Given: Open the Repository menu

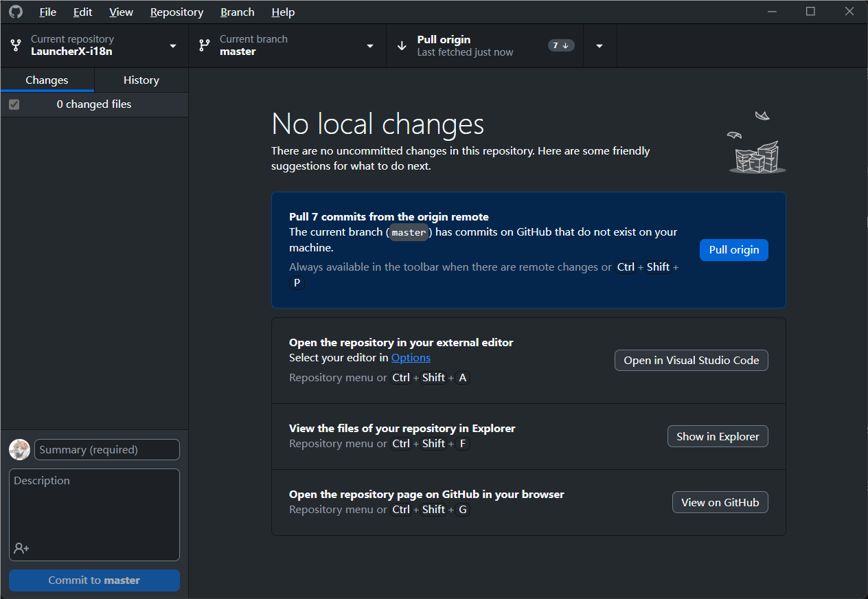Looking at the screenshot, I should pos(176,12).
